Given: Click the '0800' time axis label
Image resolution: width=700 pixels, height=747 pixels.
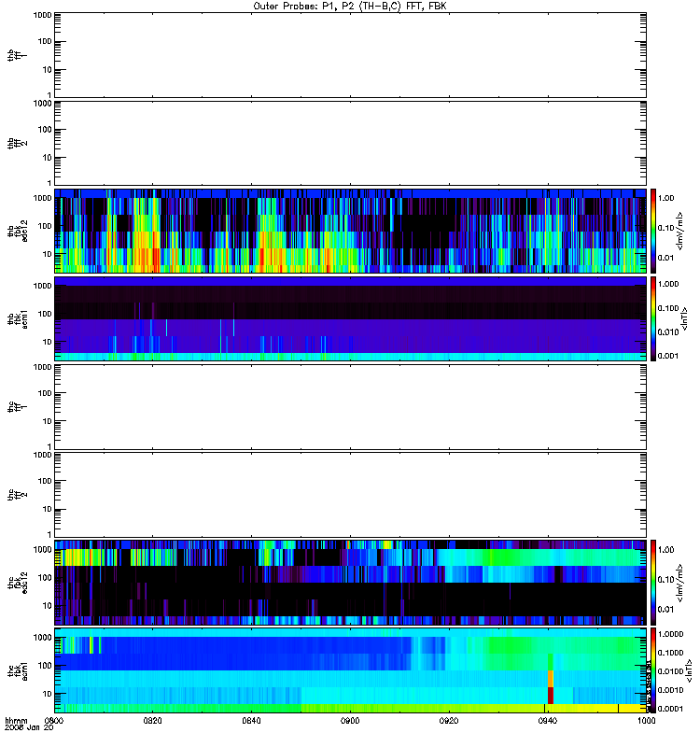Looking at the screenshot, I should (x=54, y=720).
